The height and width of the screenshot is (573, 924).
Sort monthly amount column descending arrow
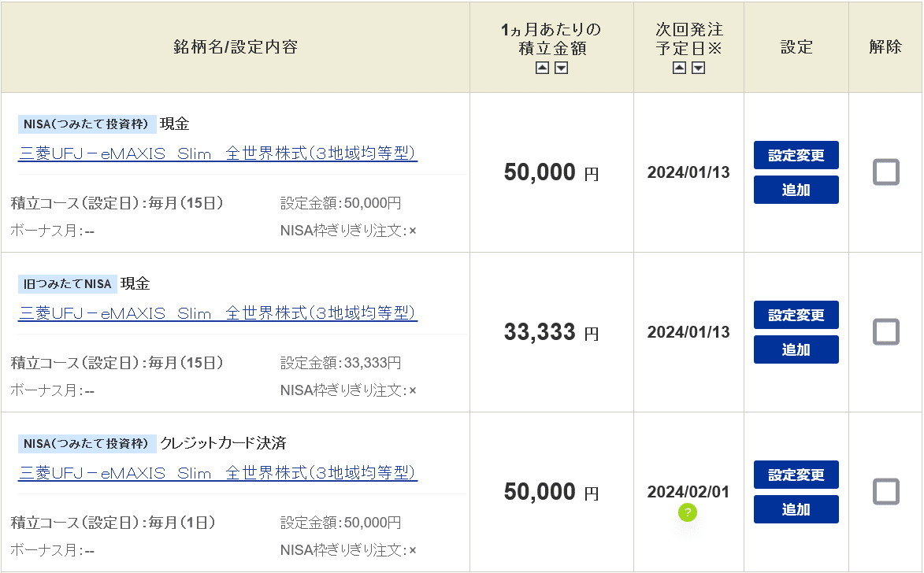(562, 68)
